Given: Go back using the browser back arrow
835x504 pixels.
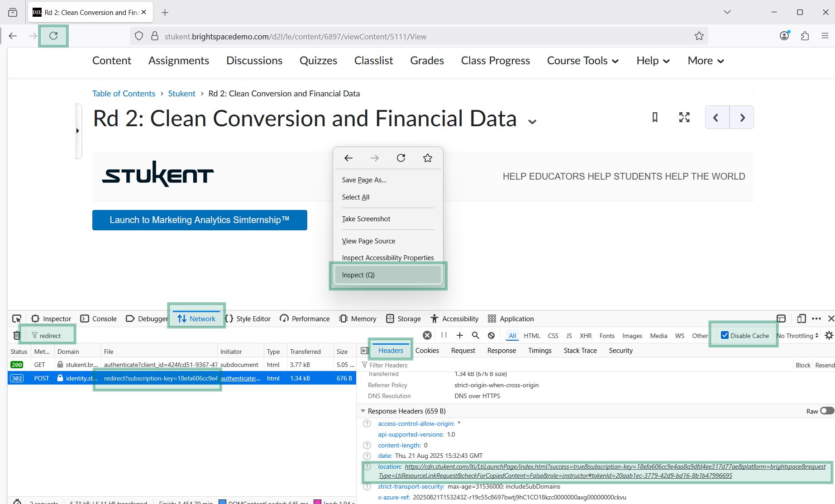Looking at the screenshot, I should tap(13, 36).
